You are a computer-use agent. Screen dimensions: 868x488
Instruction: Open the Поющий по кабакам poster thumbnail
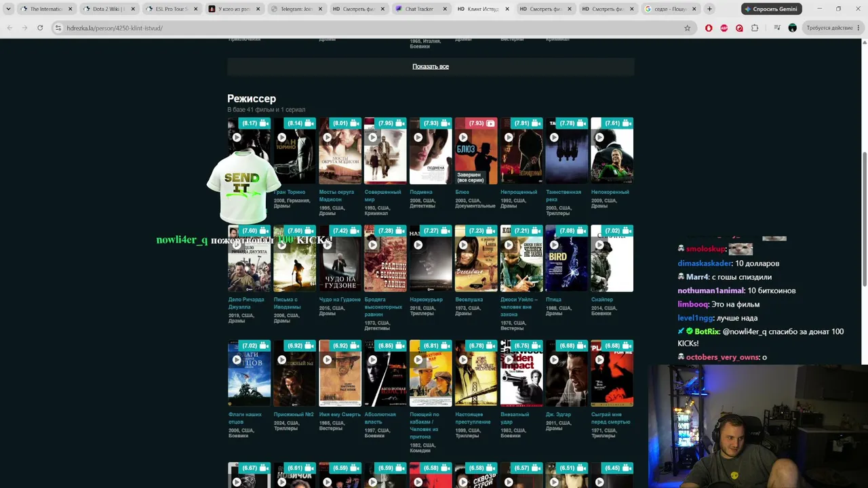click(x=431, y=373)
